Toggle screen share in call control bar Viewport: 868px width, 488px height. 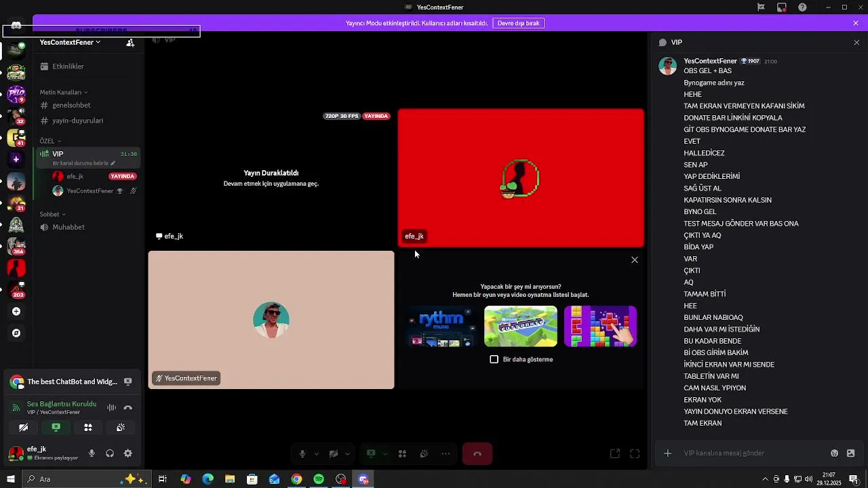(371, 453)
